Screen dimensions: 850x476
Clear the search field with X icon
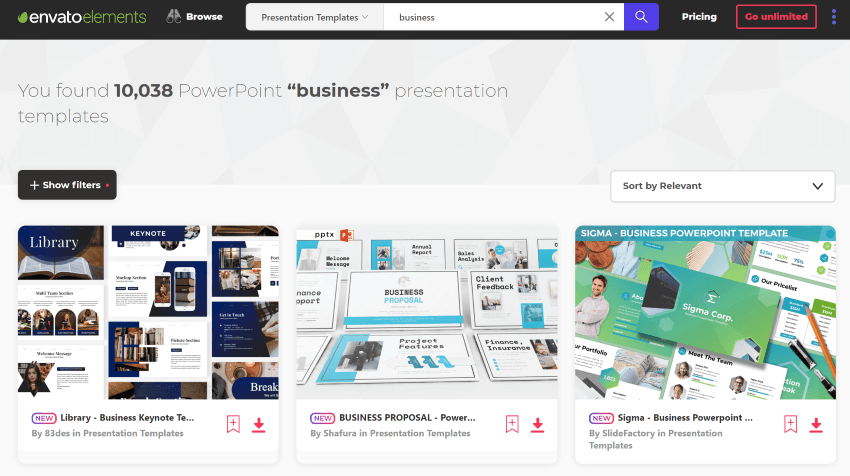pos(609,17)
